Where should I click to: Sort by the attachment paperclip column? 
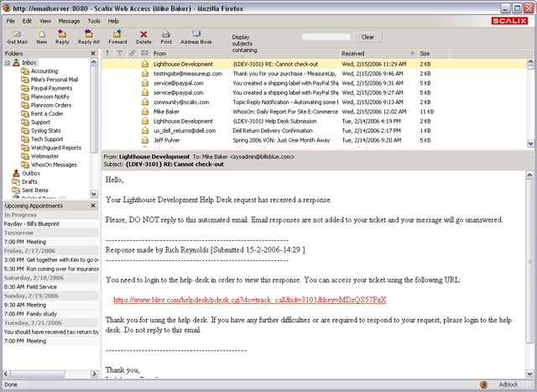point(132,53)
